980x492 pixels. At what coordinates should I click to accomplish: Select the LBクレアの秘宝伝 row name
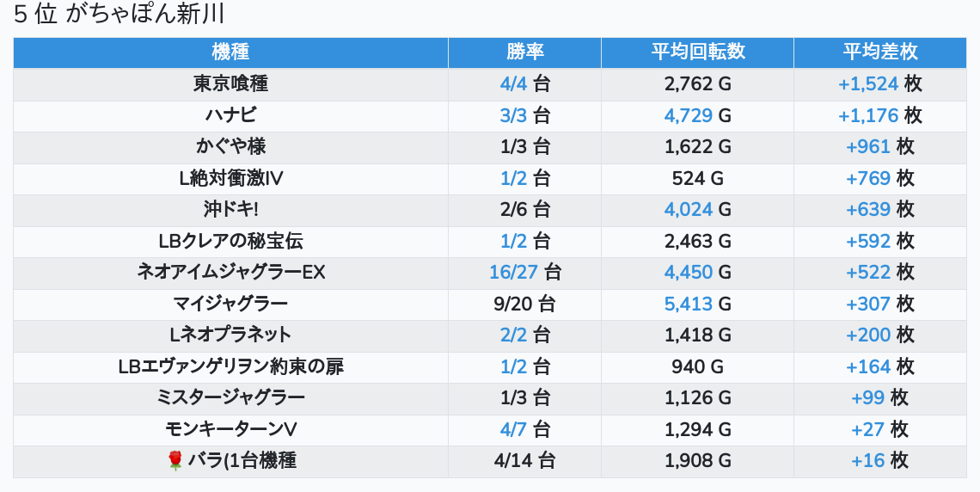pyautogui.click(x=230, y=242)
